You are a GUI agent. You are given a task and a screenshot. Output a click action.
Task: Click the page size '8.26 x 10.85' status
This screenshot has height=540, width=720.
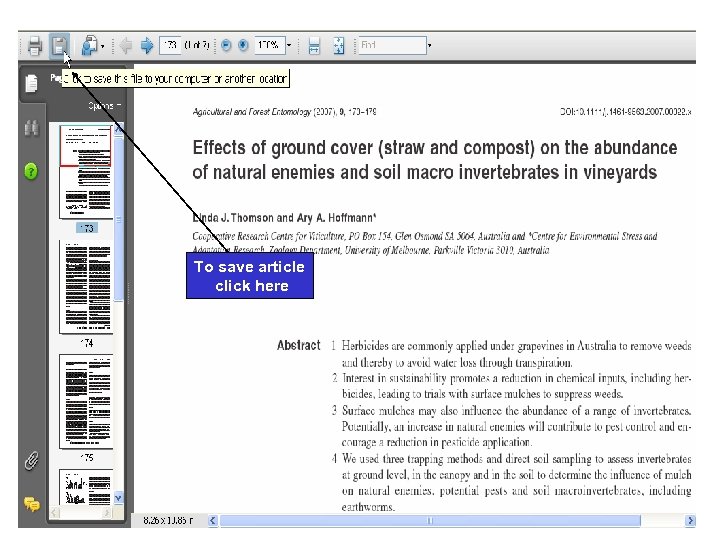pyautogui.click(x=168, y=520)
